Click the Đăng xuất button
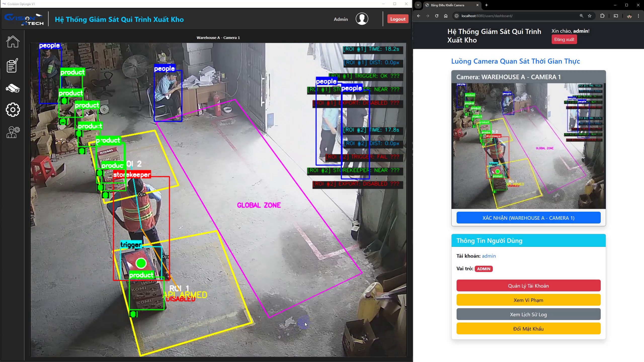Viewport: 644px width, 362px height. (564, 39)
